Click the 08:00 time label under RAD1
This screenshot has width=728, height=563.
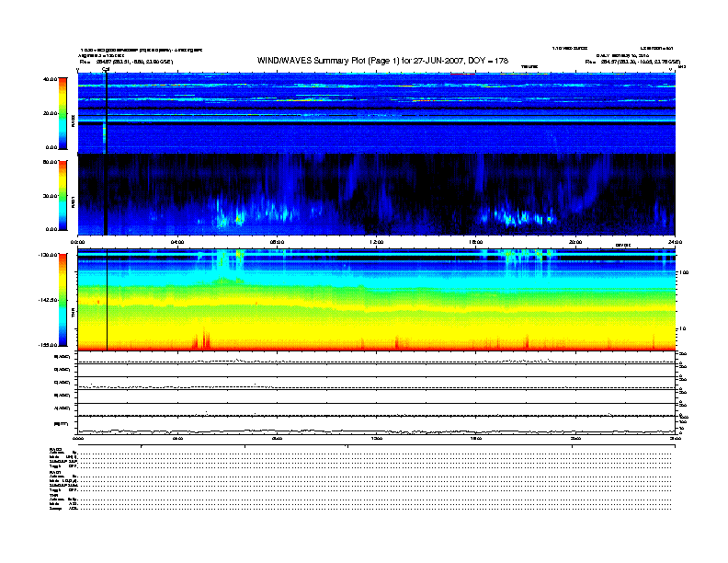(277, 242)
